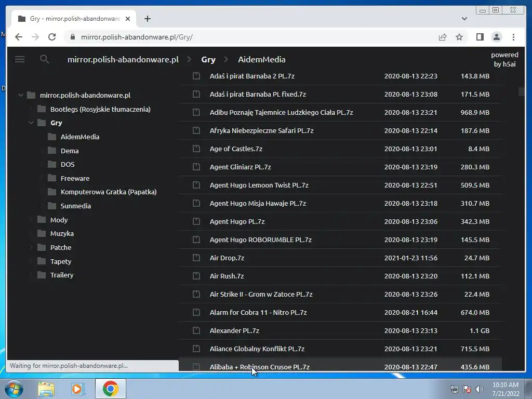Click folder icon next to Dema
Image resolution: width=532 pixels, height=399 pixels.
coord(52,151)
